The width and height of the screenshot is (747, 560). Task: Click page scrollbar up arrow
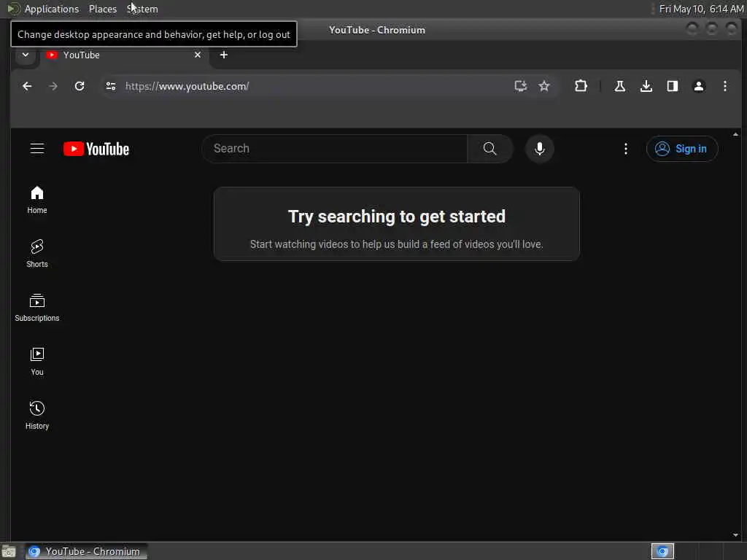click(735, 134)
